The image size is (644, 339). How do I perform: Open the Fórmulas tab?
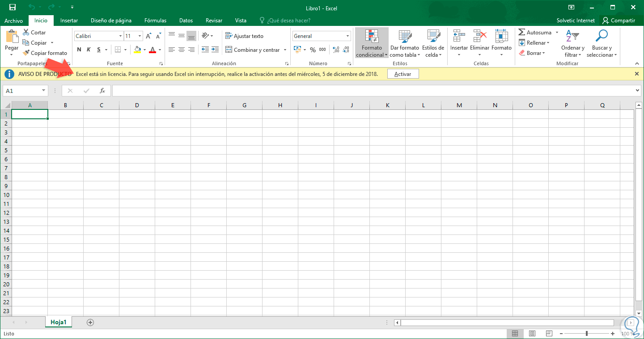[x=155, y=21]
